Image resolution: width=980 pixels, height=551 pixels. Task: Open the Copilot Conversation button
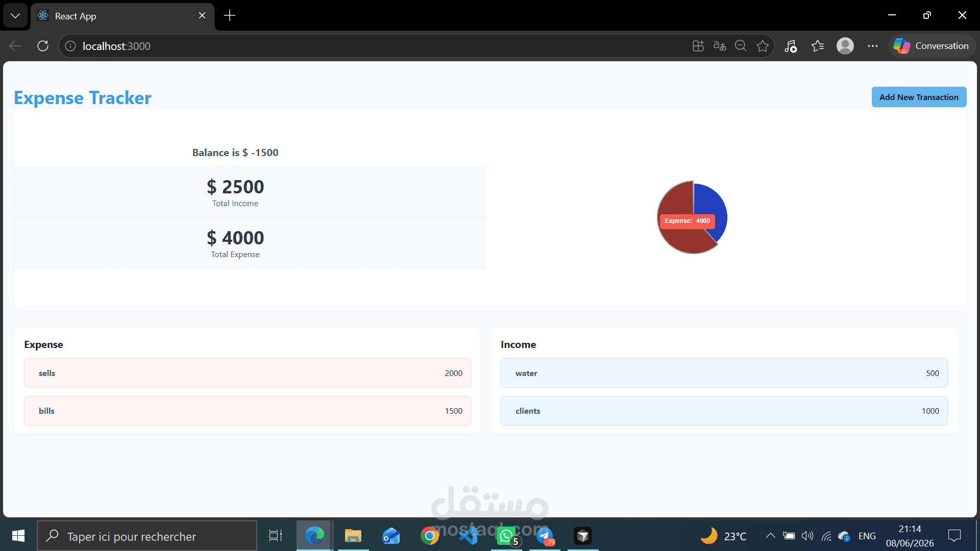click(932, 46)
